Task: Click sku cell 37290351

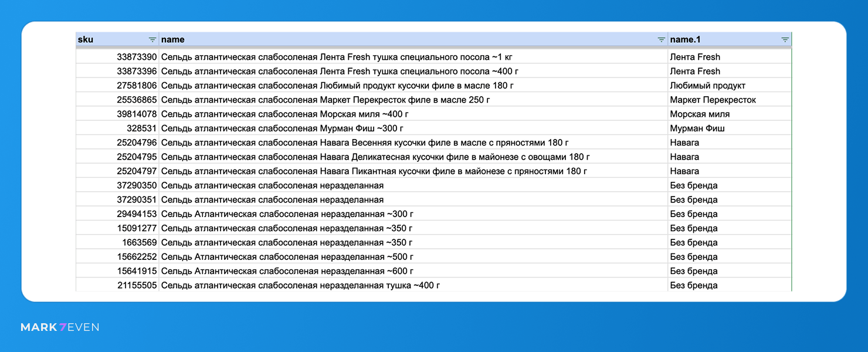Action: [117, 199]
